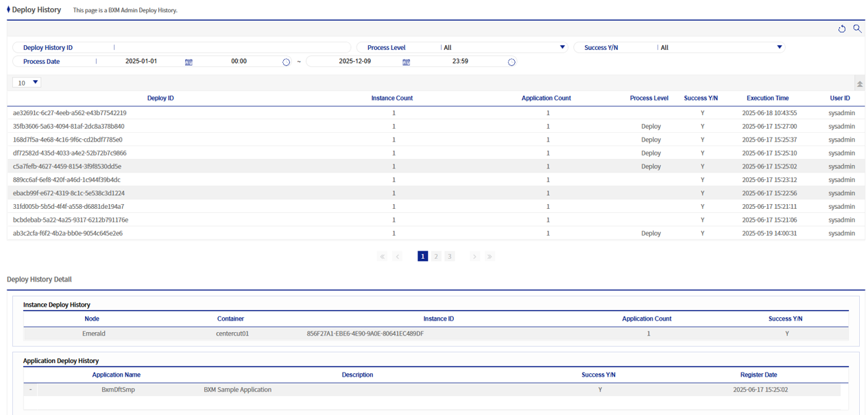
Task: Collapse the grid with the up-arrow icon
Action: pyautogui.click(x=859, y=84)
